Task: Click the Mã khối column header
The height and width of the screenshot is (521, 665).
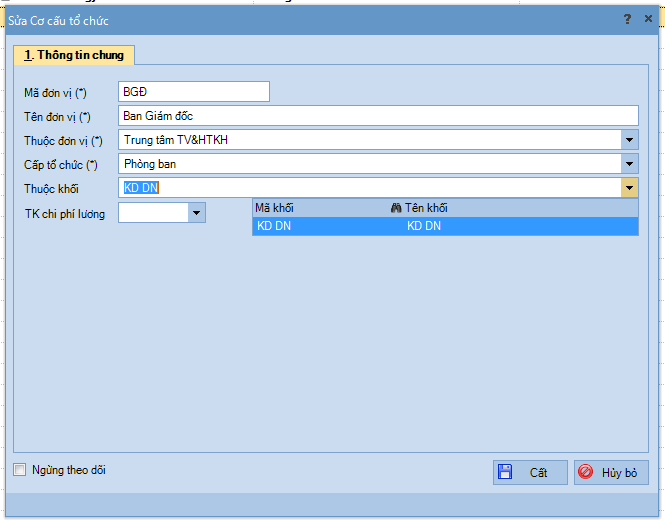Action: tap(274, 208)
